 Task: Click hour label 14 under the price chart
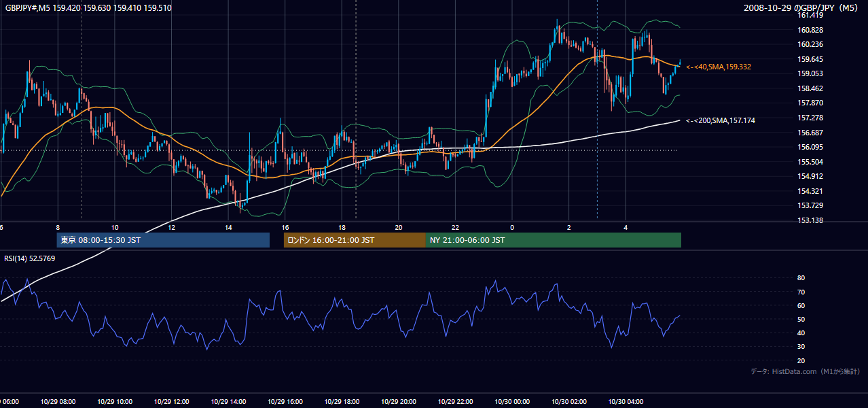click(x=228, y=227)
